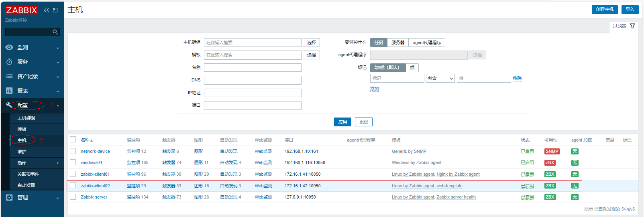This screenshot has width=644, height=217.
Task: Collapse the sidebar with double-arrow icon
Action: (47, 10)
